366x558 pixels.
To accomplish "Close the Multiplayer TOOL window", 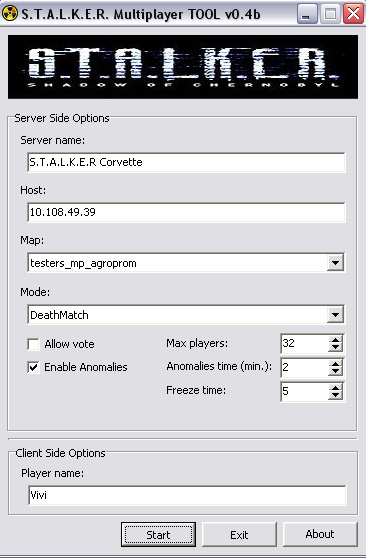I will tap(353, 14).
